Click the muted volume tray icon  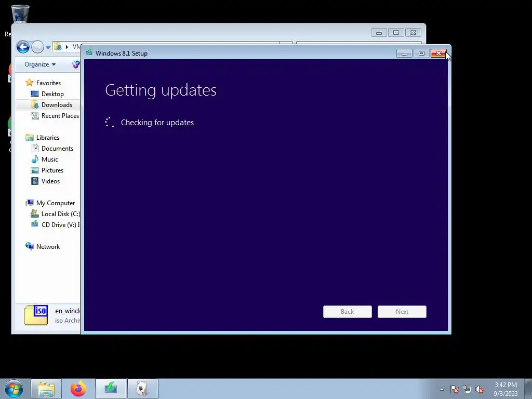[x=480, y=389]
